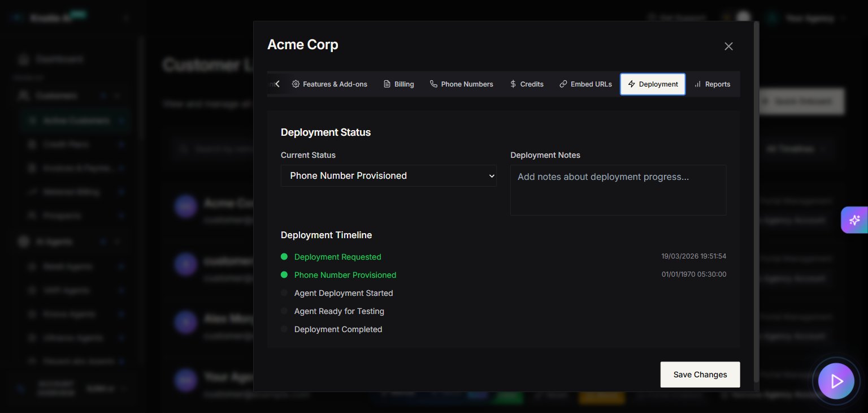Image resolution: width=868 pixels, height=413 pixels.
Task: Open the Phone Numbers tab
Action: (462, 84)
